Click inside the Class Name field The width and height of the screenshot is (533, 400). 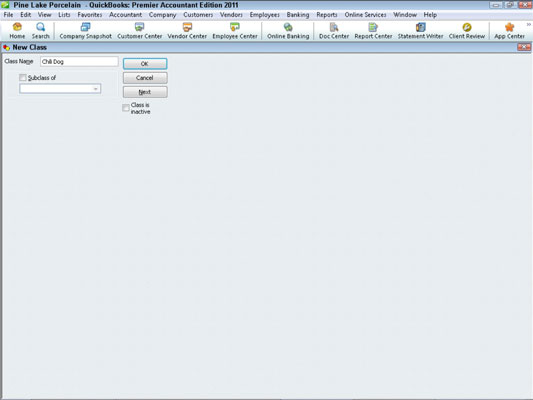(79, 62)
